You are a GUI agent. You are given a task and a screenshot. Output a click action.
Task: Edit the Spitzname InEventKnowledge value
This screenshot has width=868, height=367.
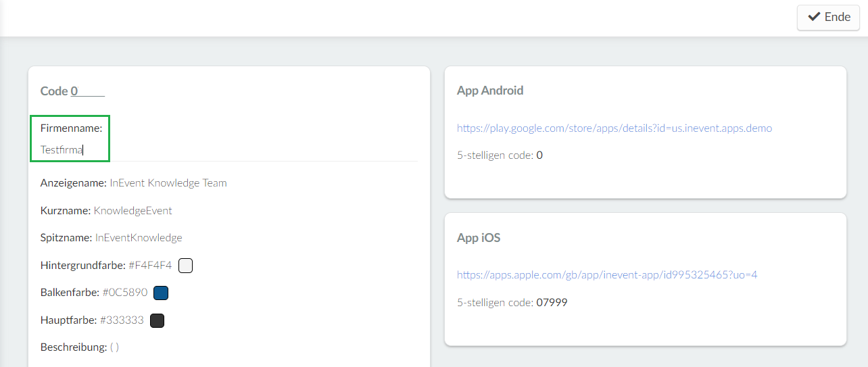click(x=139, y=238)
